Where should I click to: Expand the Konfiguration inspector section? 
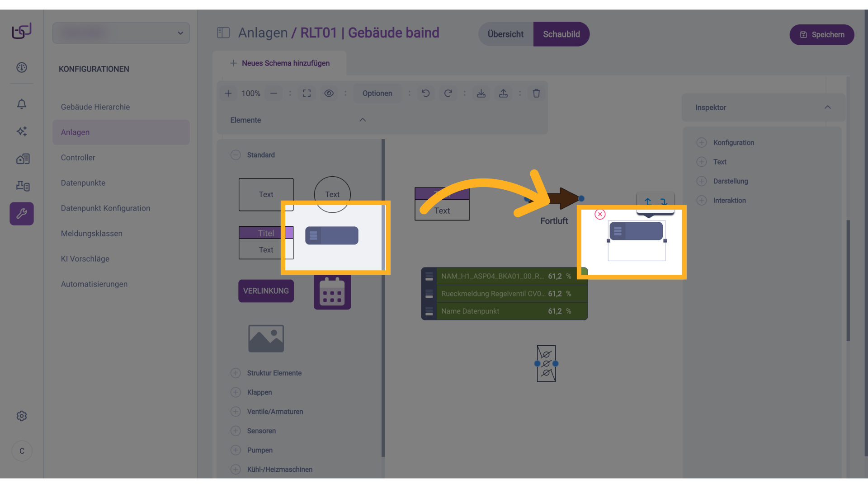pyautogui.click(x=702, y=143)
